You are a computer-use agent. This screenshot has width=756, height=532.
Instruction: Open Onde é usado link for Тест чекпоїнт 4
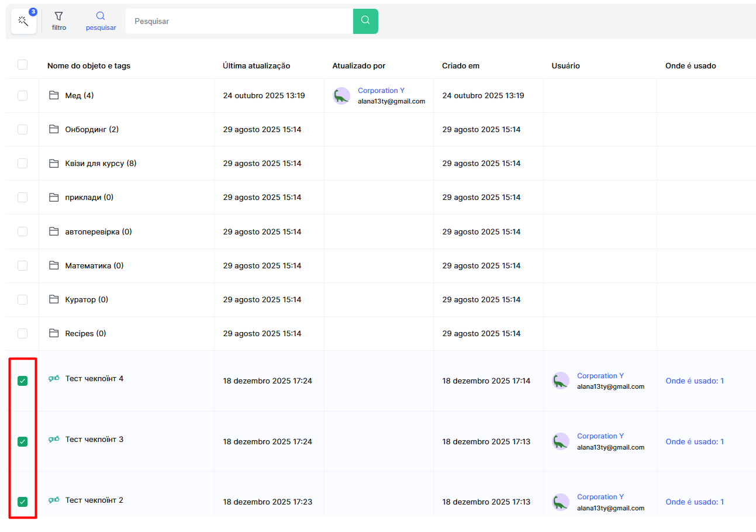[x=694, y=381]
